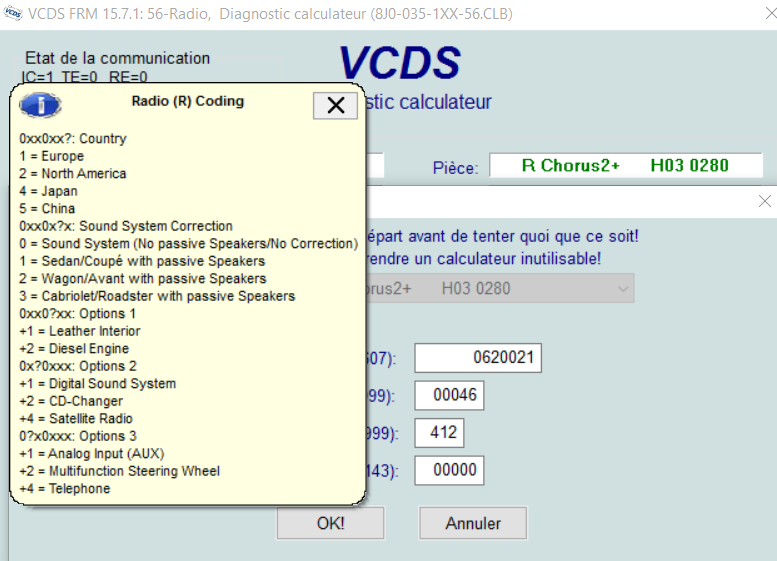Click '3 = Cabriolet/Roadster with passive Speakers'

(157, 296)
